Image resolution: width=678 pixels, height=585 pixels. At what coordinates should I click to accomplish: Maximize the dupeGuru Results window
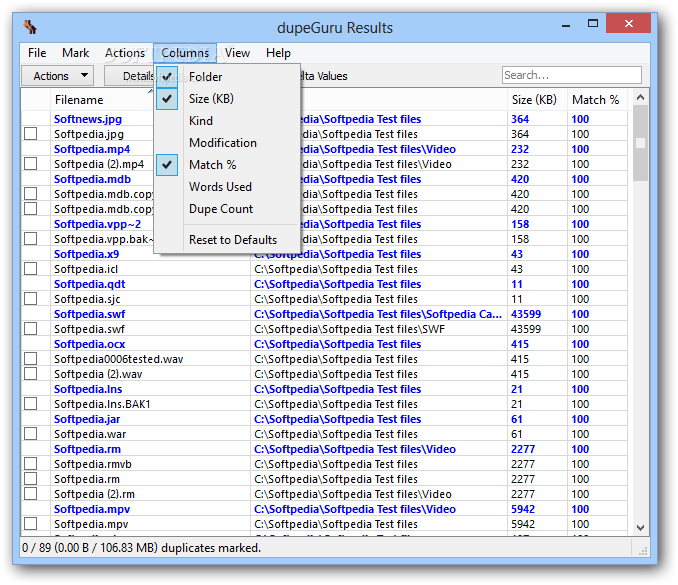[x=593, y=24]
